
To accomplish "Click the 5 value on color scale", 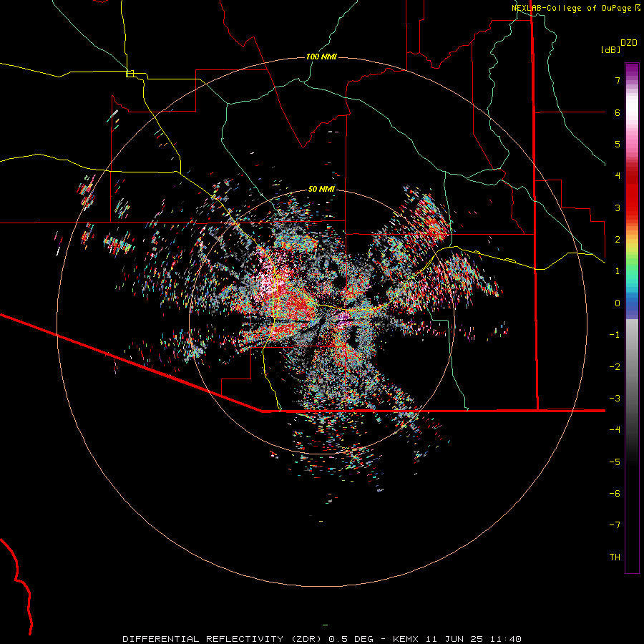I will coord(618,144).
